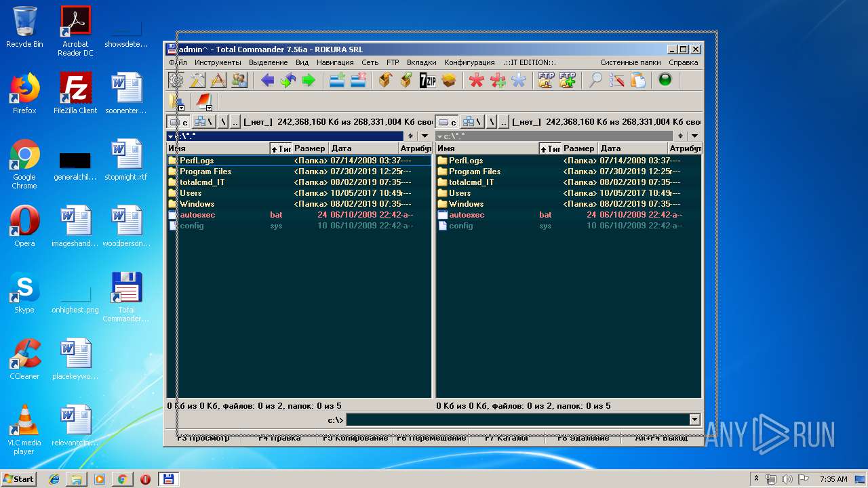Click the unpack files box with green arrow
The height and width of the screenshot is (488, 868).
click(407, 80)
